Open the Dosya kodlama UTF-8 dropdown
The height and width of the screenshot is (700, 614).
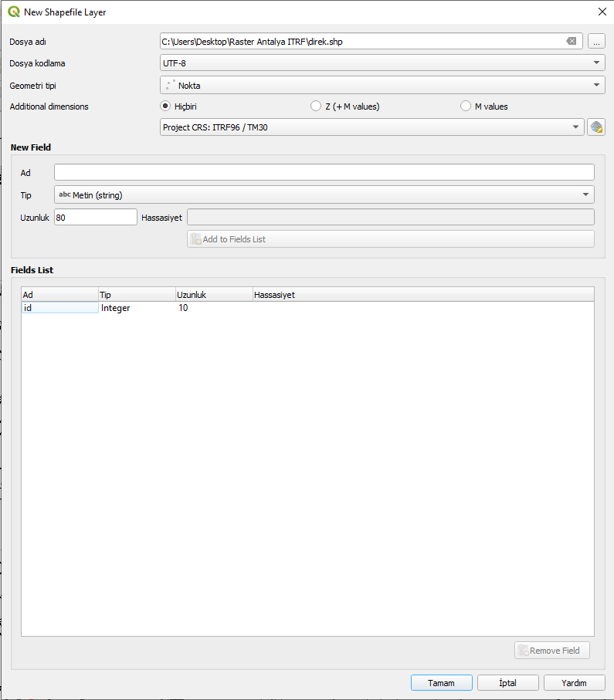pos(382,63)
